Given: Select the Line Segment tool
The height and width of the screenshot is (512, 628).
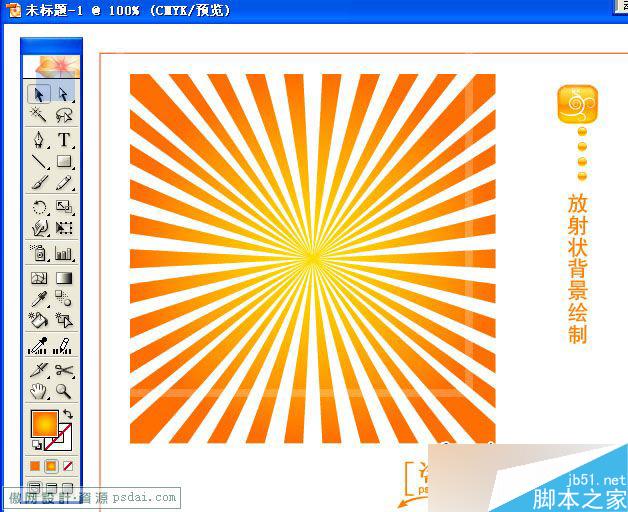Looking at the screenshot, I should point(39,161).
